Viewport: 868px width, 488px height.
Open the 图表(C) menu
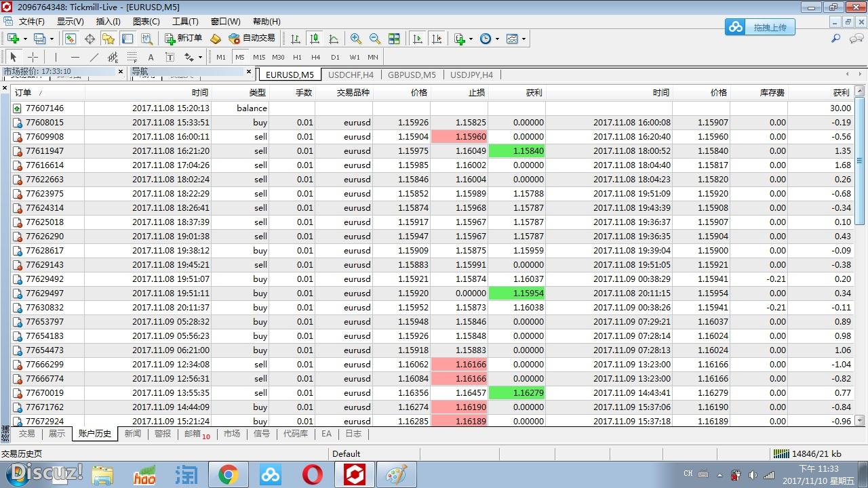(x=146, y=22)
